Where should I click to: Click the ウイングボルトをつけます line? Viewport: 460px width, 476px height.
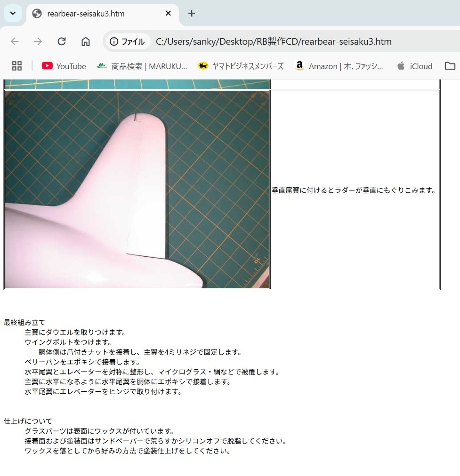tap(68, 342)
